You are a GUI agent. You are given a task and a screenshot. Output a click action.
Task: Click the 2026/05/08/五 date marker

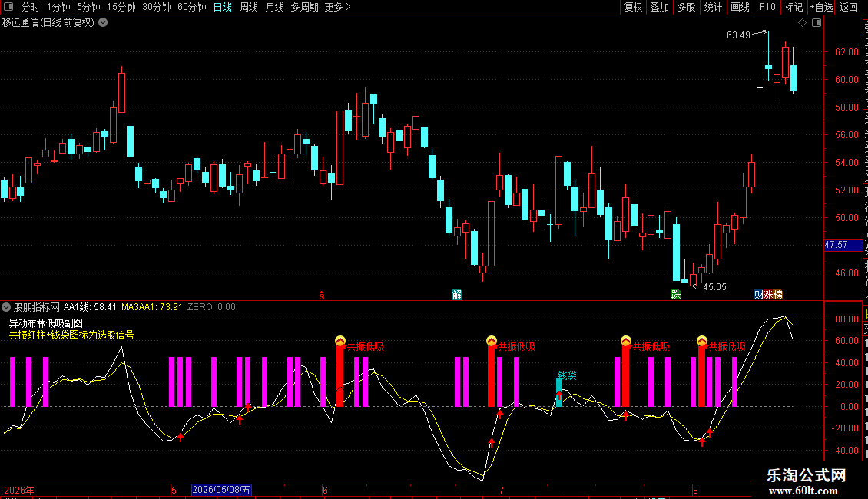coord(221,490)
